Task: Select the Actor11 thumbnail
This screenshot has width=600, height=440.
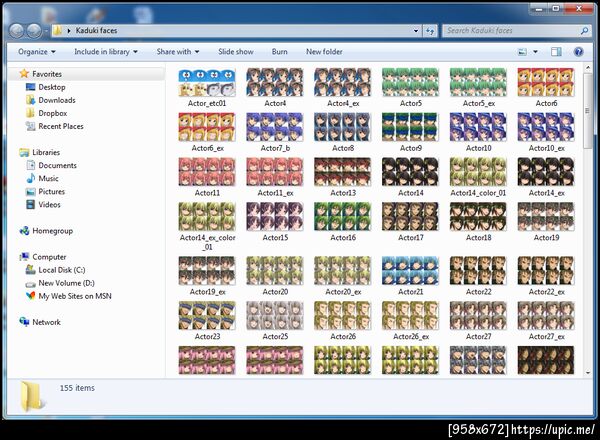Action: pos(207,172)
